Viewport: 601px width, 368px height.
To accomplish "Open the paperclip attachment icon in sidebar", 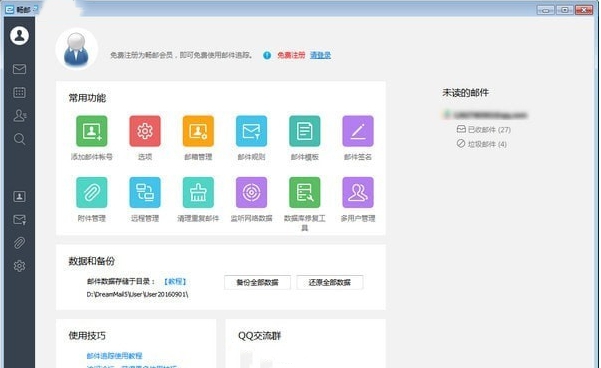I will click(x=19, y=243).
